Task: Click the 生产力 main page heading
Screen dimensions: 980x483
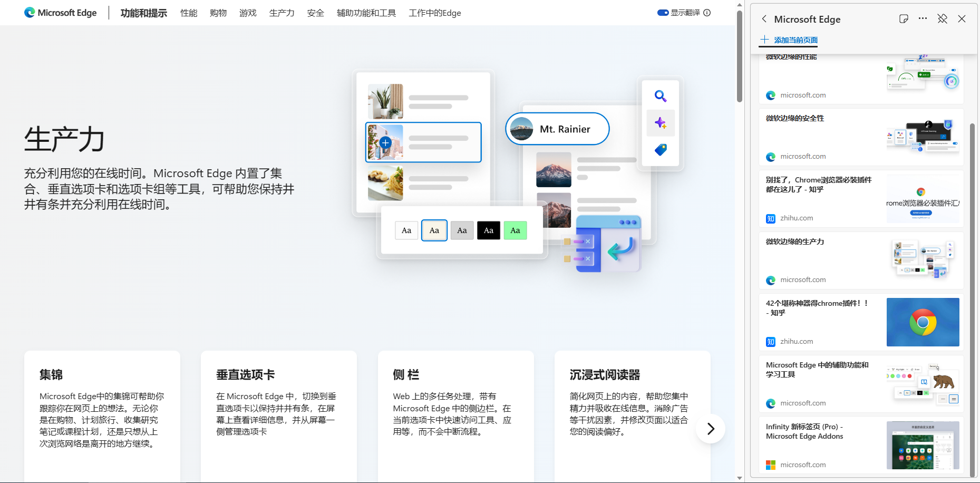Action: coord(64,139)
